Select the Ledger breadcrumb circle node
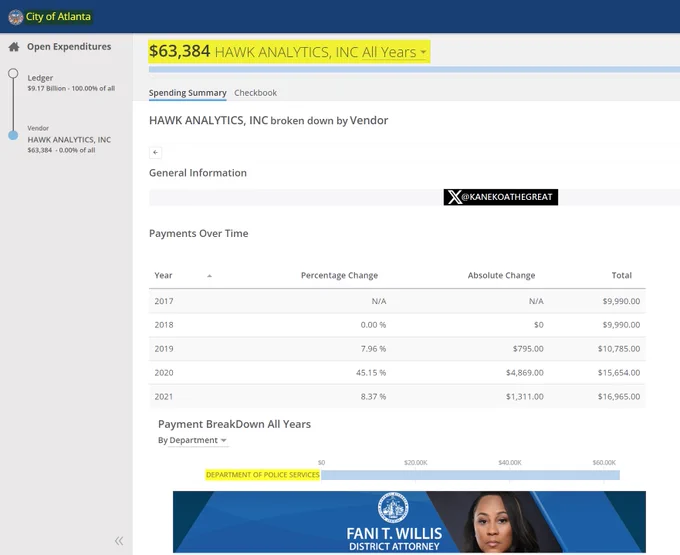This screenshot has width=680, height=555. (x=13, y=73)
